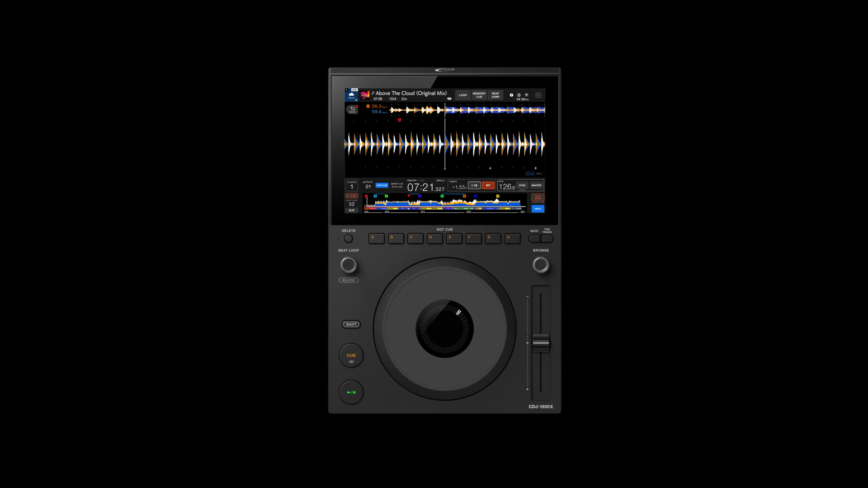Open the LOOP menu tab

(463, 95)
